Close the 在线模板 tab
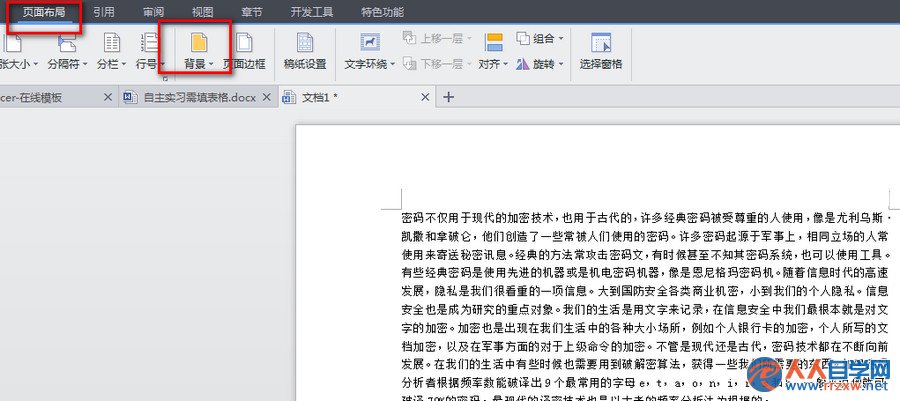Viewport: 900px width, 401px height. click(x=107, y=98)
